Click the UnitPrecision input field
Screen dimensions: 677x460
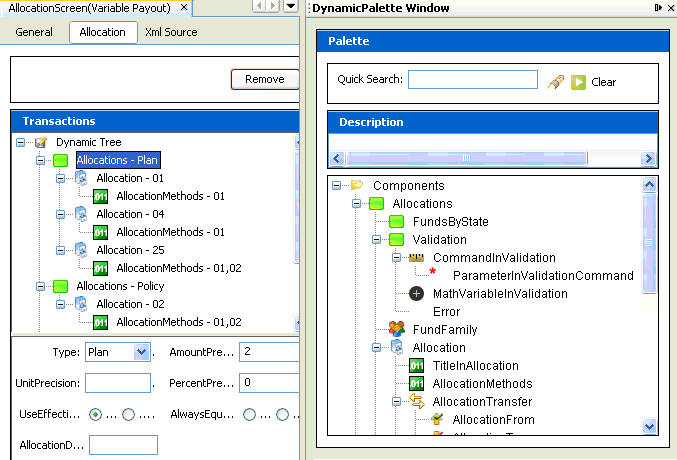(118, 383)
